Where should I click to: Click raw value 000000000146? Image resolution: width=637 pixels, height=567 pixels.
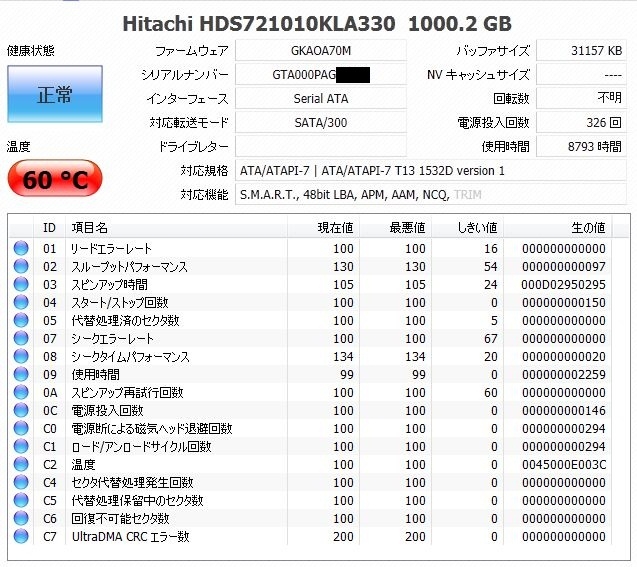pyautogui.click(x=564, y=411)
